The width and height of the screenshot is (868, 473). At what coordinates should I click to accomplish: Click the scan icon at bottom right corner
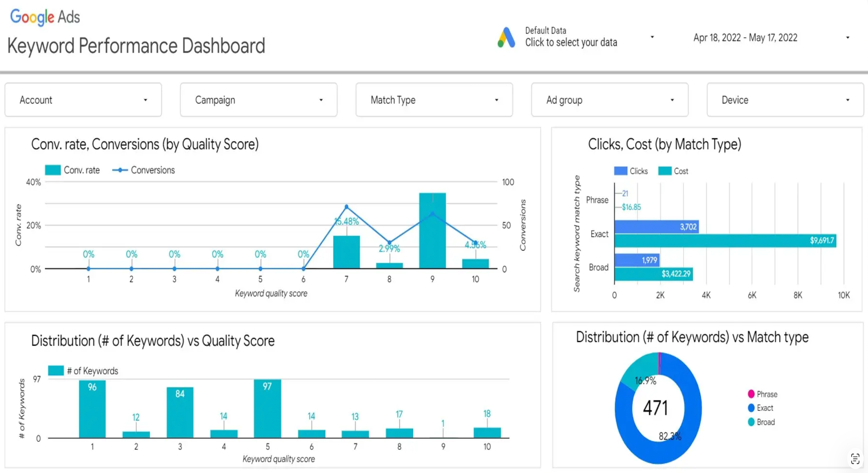point(855,459)
